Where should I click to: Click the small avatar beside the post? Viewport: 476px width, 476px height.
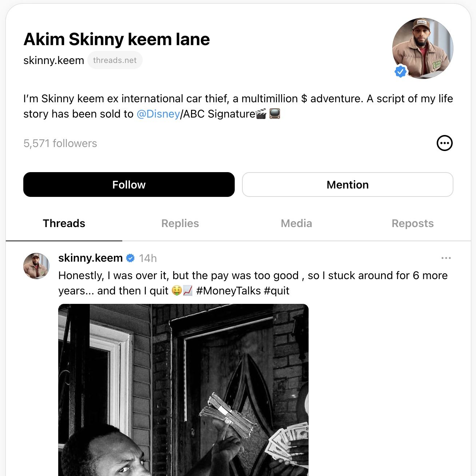(36, 266)
